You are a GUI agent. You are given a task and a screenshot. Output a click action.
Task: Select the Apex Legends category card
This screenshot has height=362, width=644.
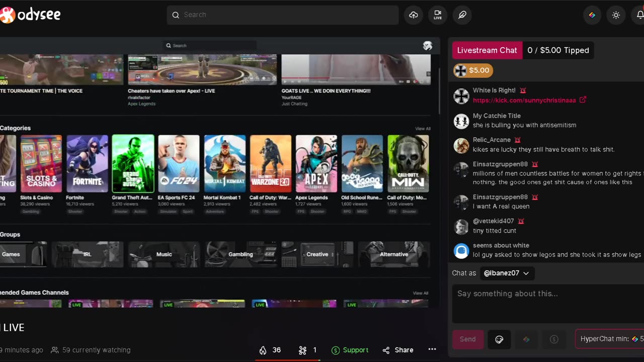[x=316, y=163]
